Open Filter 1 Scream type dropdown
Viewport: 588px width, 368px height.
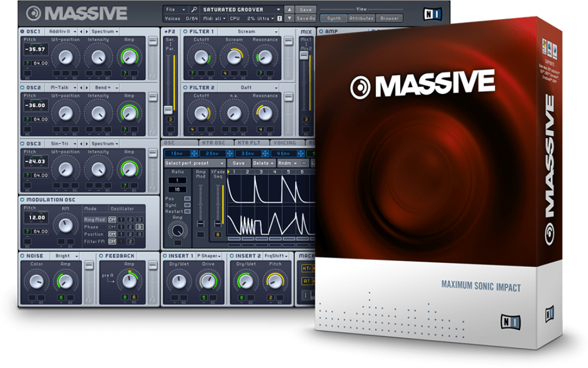249,32
